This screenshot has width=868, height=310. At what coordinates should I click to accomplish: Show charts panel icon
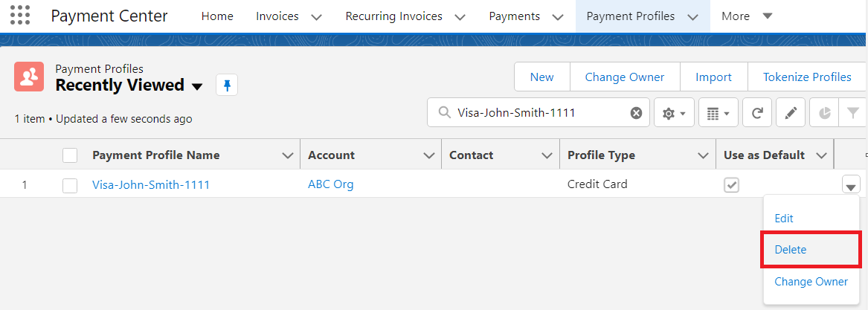(x=824, y=113)
